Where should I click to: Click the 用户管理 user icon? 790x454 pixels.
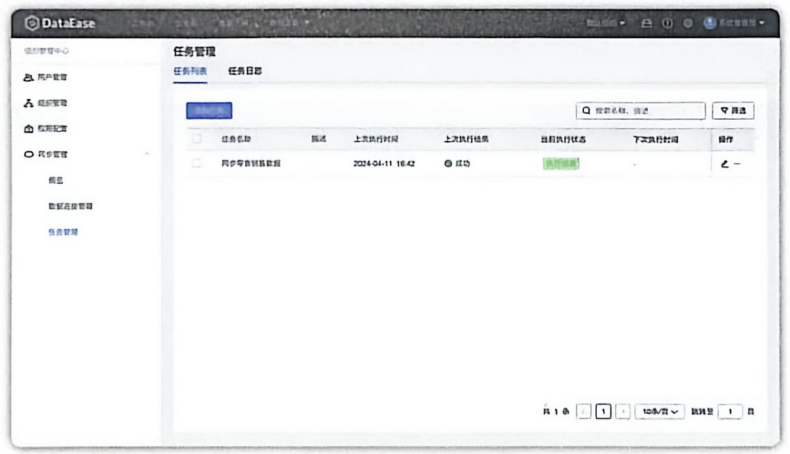[28, 78]
